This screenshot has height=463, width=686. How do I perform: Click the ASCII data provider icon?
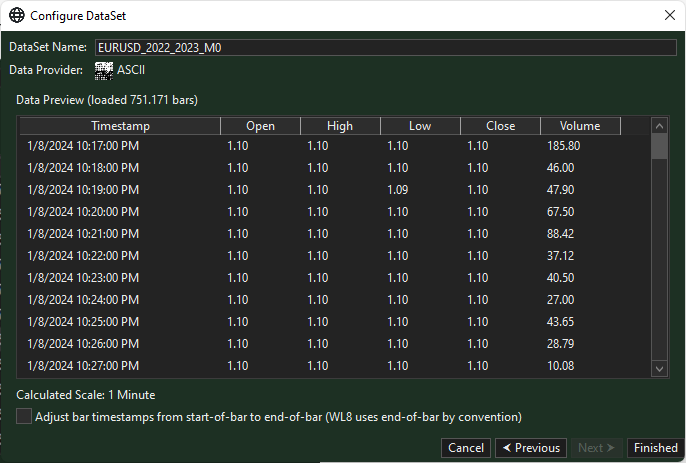pyautogui.click(x=103, y=70)
